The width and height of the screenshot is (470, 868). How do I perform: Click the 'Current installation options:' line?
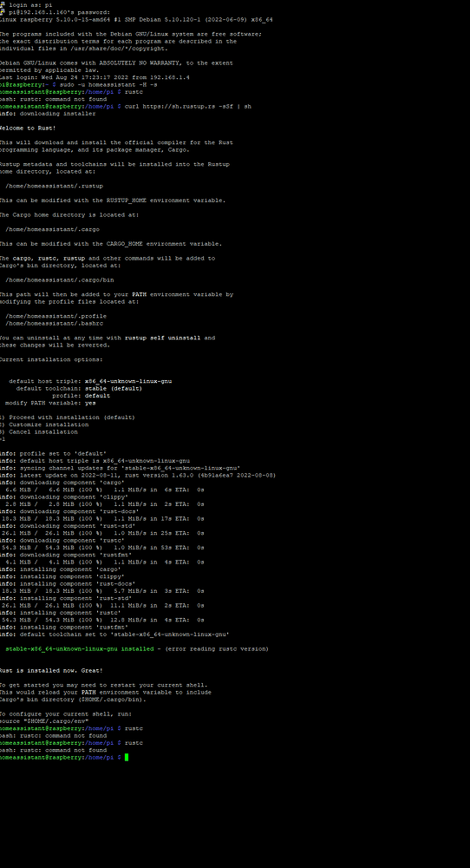(51, 359)
